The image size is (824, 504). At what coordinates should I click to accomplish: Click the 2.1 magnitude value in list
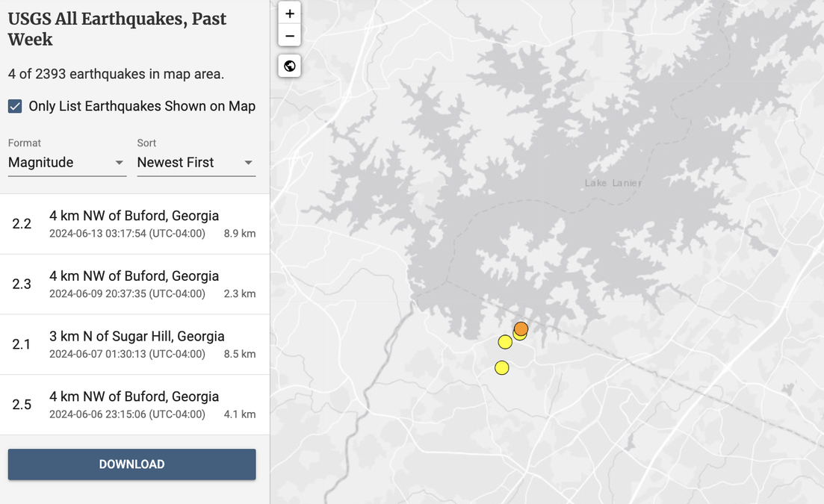(22, 344)
